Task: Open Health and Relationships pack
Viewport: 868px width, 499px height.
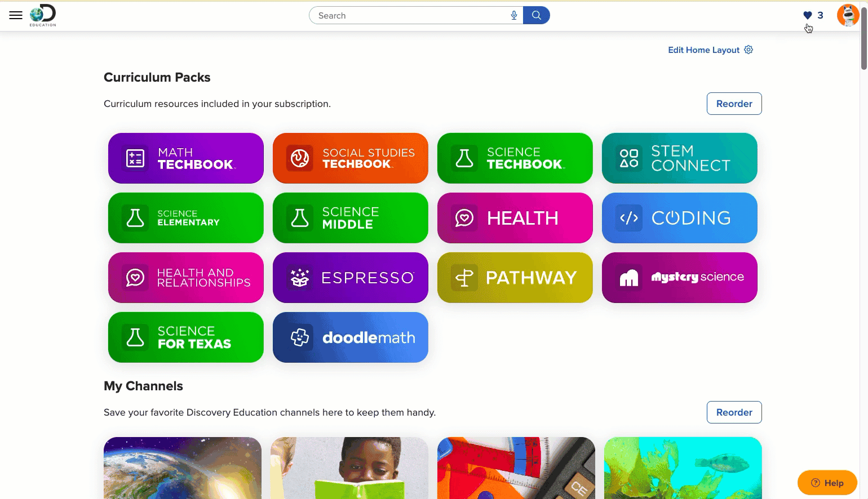Action: click(186, 278)
